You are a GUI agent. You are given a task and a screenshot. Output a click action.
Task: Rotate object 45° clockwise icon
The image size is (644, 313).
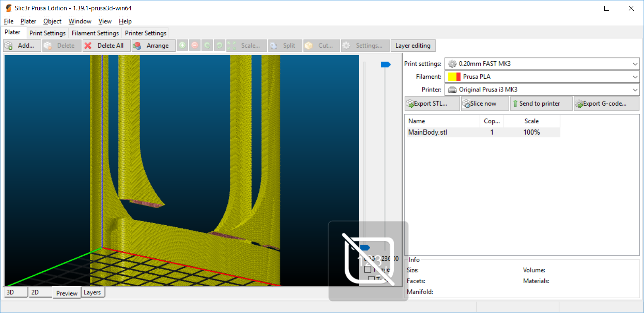220,46
